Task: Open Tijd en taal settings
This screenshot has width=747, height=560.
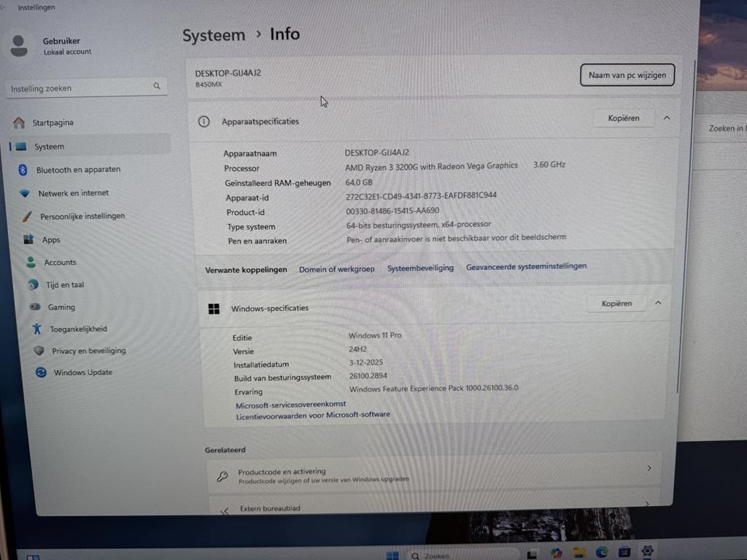Action: pyautogui.click(x=65, y=285)
